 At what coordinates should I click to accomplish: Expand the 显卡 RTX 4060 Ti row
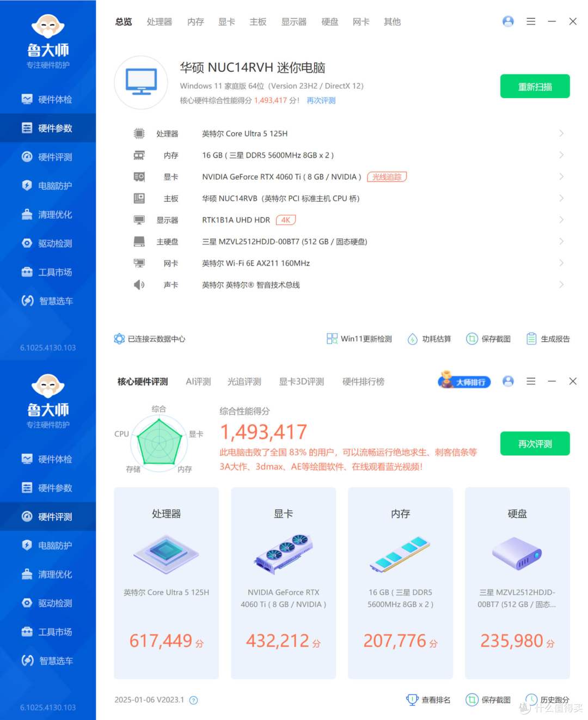348,177
